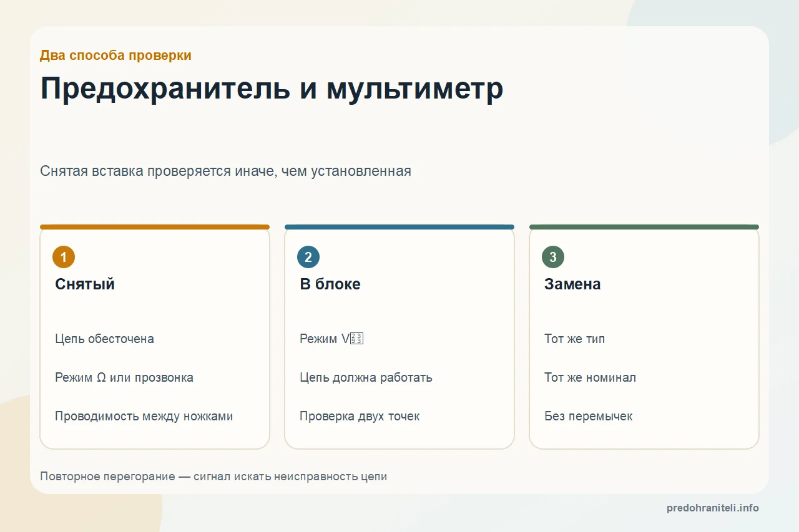Image resolution: width=799 pixels, height=532 pixels.
Task: Click the green number 3 badge
Action: [553, 257]
